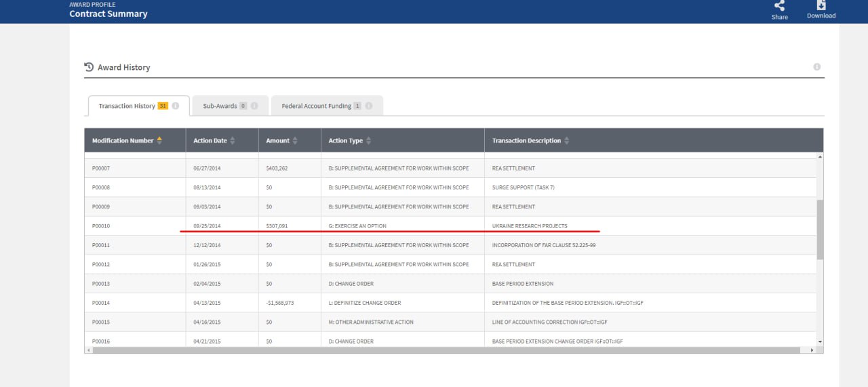Click the Contract Summary page title
The image size is (868, 387).
point(108,14)
